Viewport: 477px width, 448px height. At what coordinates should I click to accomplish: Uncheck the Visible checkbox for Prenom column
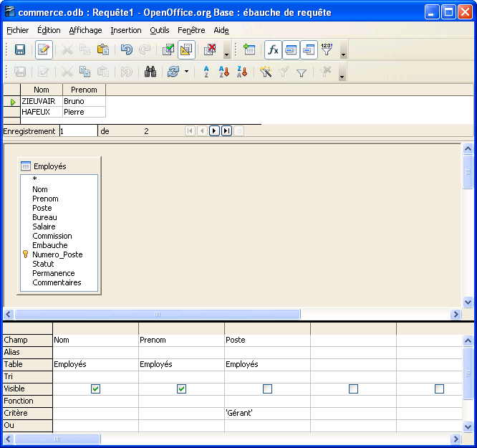(x=181, y=389)
